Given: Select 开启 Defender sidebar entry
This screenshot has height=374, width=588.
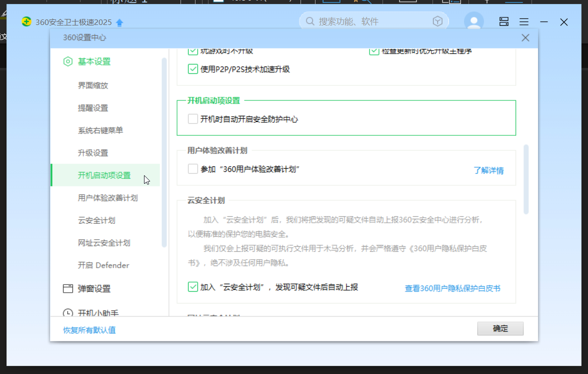Looking at the screenshot, I should pyautogui.click(x=103, y=265).
